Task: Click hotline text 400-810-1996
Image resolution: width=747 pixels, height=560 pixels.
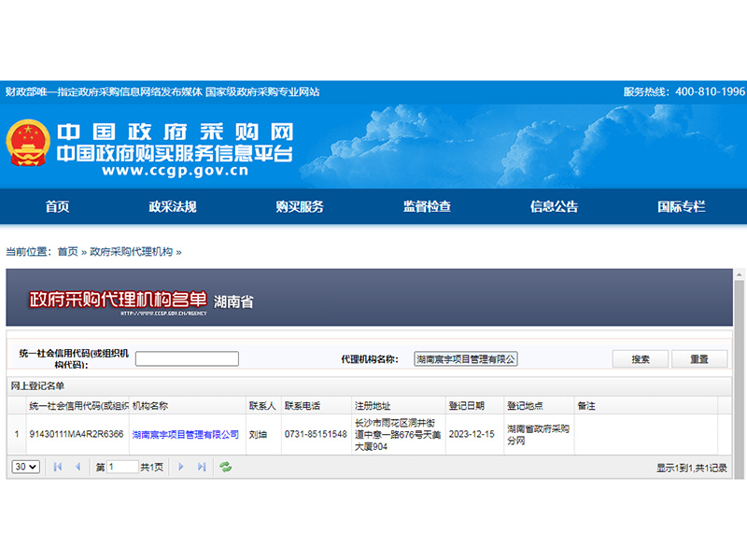Action: tap(710, 91)
